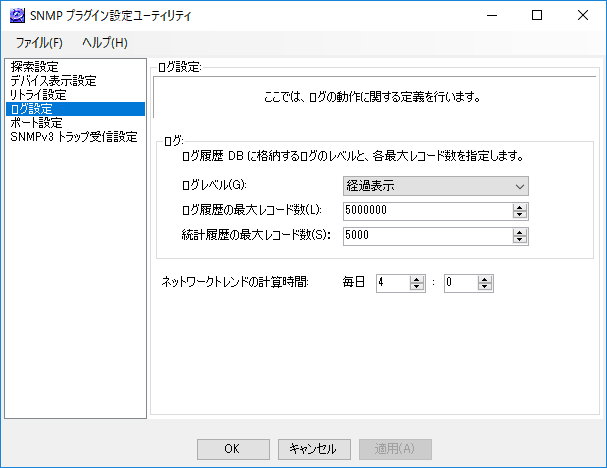The width and height of the screenshot is (607, 468).
Task: Click the OK button
Action: tap(233, 449)
